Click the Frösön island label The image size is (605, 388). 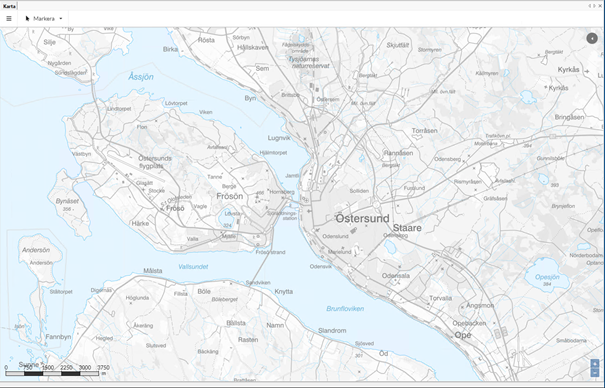click(x=230, y=196)
